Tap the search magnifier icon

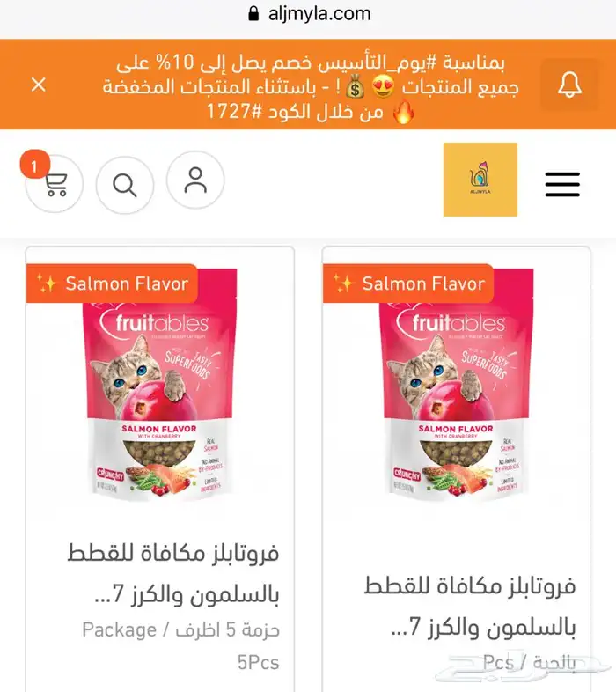[125, 185]
